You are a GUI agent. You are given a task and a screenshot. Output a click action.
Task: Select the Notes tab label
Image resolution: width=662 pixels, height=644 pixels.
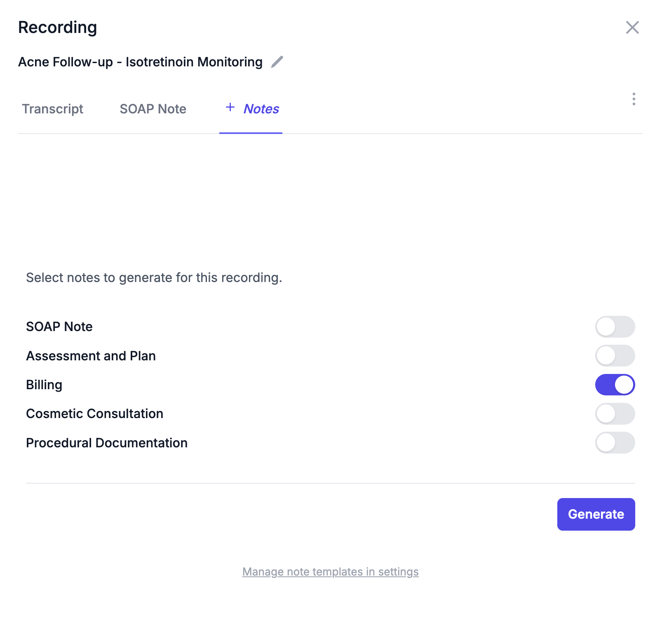pyautogui.click(x=261, y=109)
